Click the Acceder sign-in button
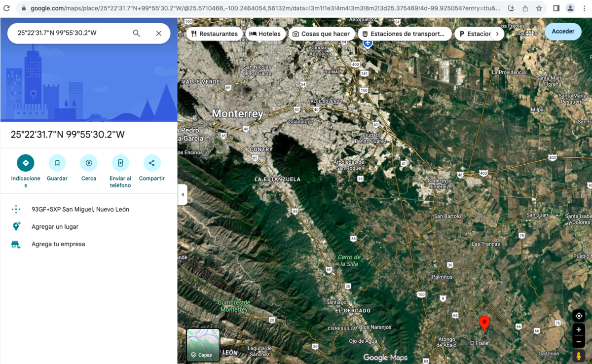The height and width of the screenshot is (364, 592). [563, 32]
